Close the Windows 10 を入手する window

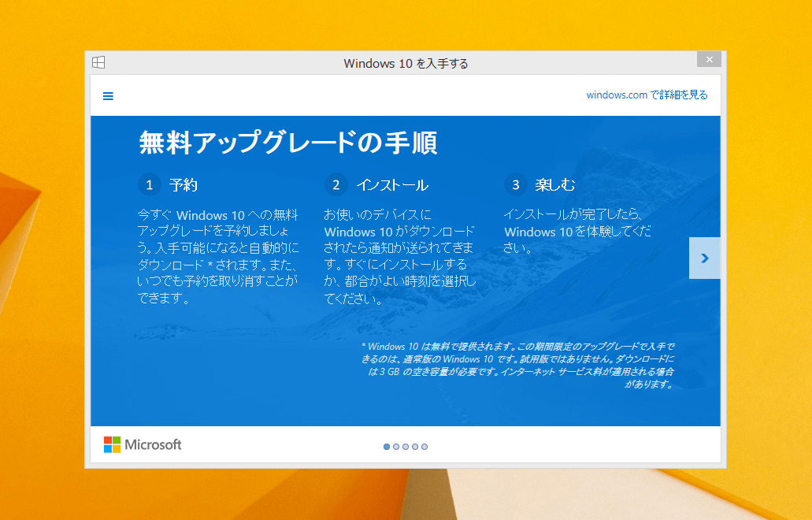tap(709, 60)
